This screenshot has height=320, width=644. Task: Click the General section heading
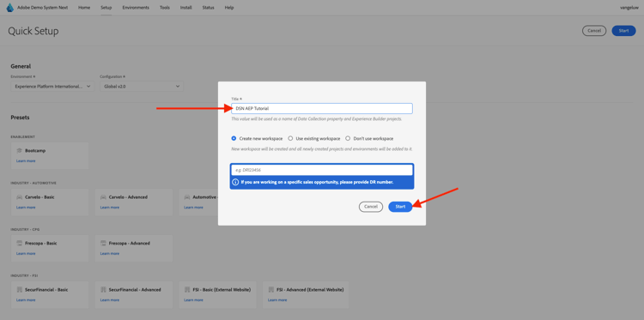21,66
